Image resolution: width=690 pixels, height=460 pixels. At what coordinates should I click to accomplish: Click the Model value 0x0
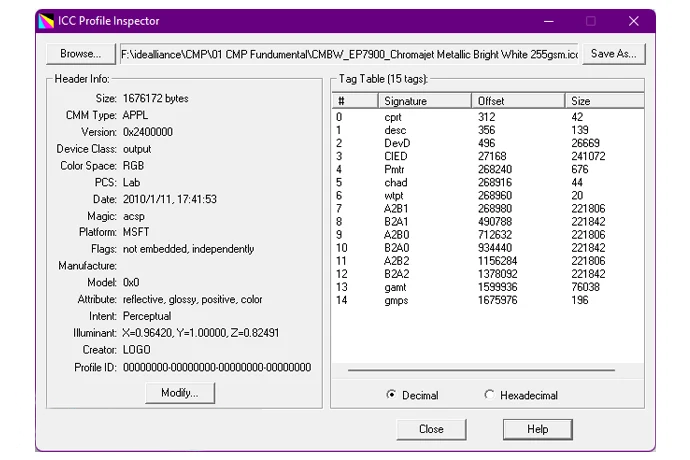click(131, 283)
